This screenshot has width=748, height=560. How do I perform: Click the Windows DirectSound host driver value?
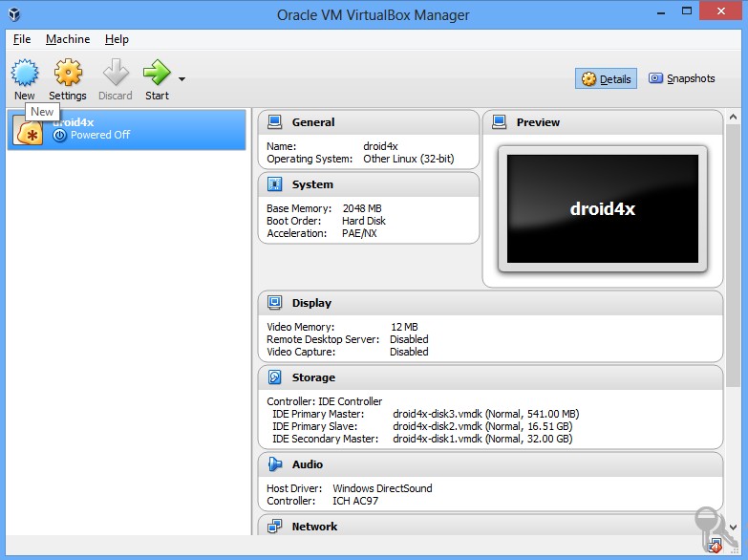tap(382, 488)
